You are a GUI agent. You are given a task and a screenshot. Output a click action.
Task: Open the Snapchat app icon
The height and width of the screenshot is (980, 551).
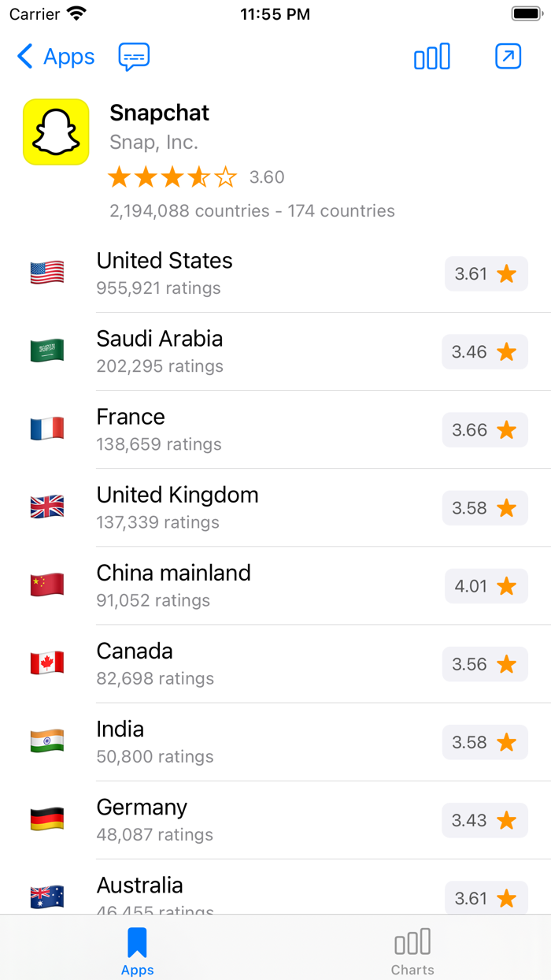(55, 132)
